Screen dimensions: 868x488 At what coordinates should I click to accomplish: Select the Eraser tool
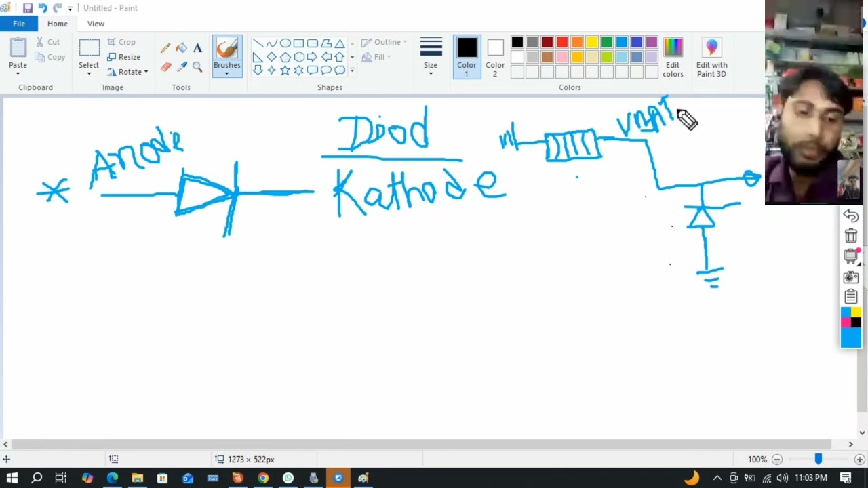[165, 66]
